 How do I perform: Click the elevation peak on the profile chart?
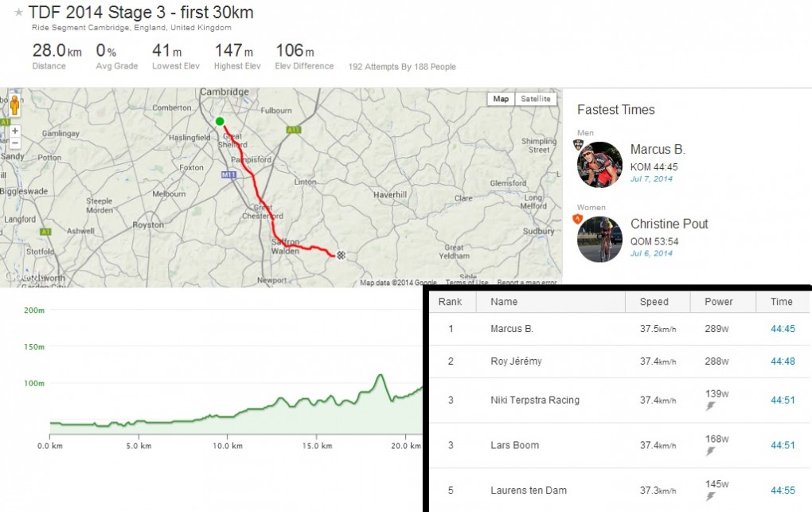381,375
